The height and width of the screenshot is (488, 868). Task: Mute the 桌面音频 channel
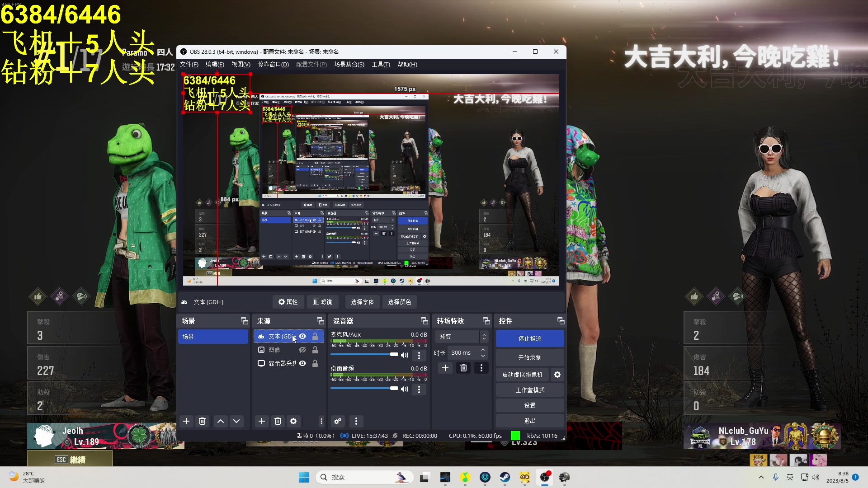tap(405, 389)
